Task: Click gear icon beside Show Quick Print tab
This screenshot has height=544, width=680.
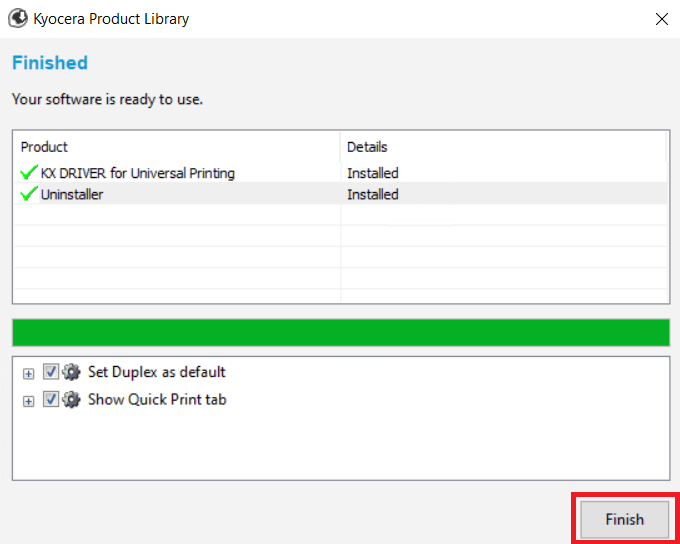Action: coord(71,400)
